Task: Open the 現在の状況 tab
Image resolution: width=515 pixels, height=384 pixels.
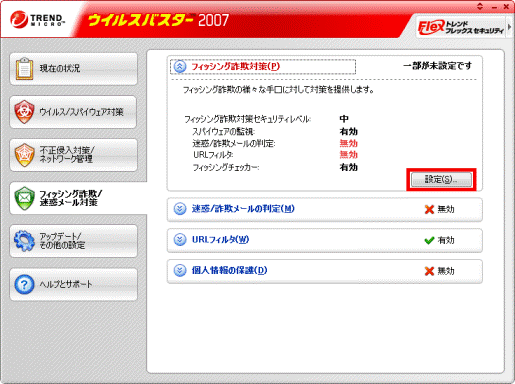Action: [x=73, y=69]
